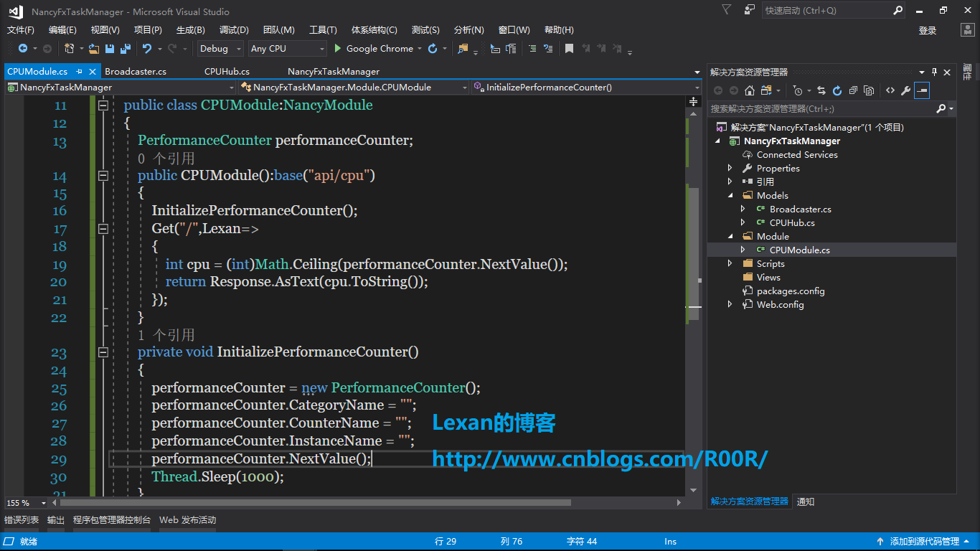The image size is (980, 551).
Task: Open the Web 发布活动 panel
Action: (x=187, y=520)
